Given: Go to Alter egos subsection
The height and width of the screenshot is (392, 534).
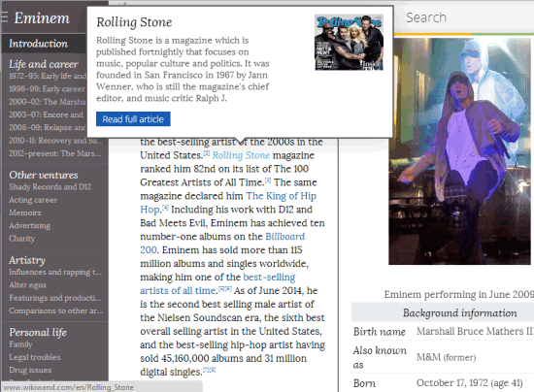Looking at the screenshot, I should (x=27, y=285).
